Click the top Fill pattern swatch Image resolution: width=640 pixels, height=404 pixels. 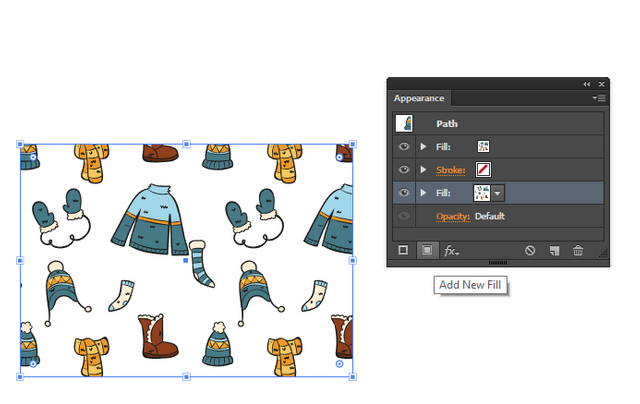pyautogui.click(x=483, y=147)
